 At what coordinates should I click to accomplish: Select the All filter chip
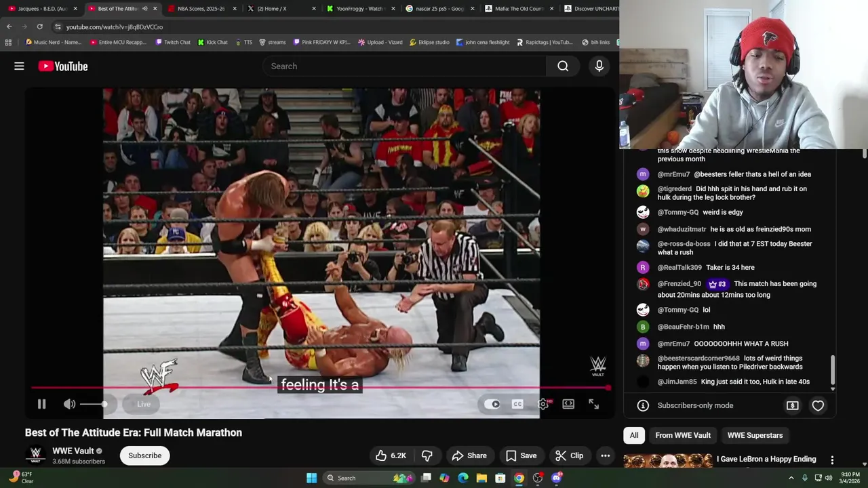click(634, 435)
